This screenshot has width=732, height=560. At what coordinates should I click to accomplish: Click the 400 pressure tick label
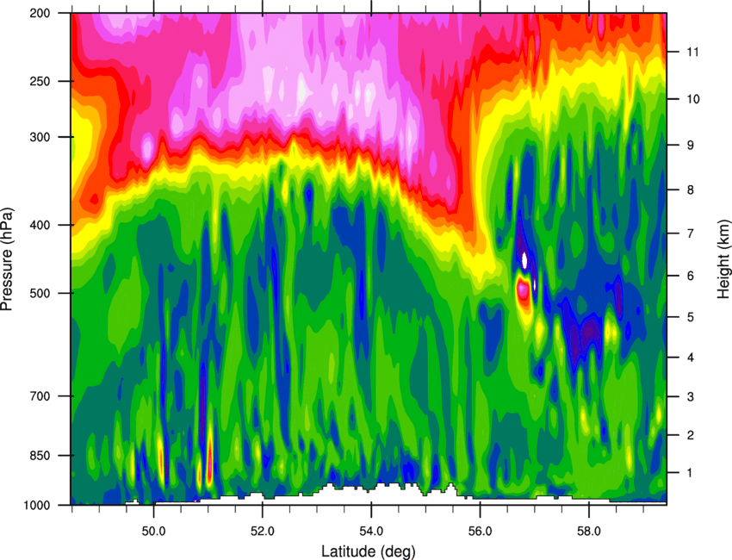[x=40, y=225]
